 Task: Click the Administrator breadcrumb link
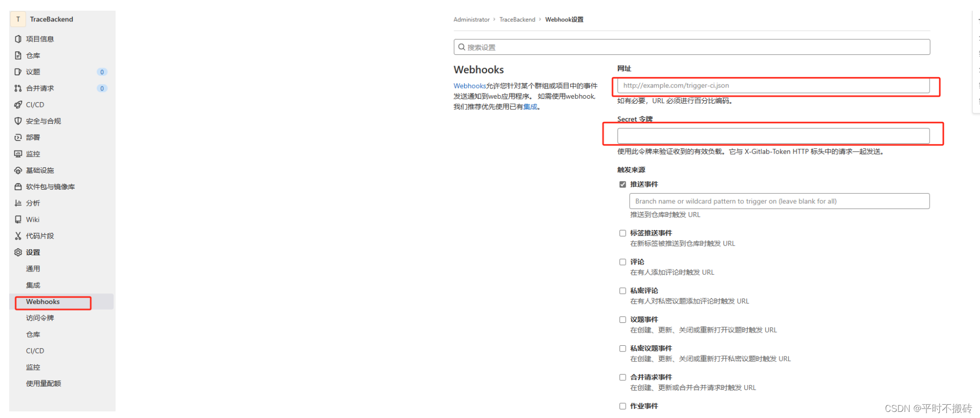(471, 20)
